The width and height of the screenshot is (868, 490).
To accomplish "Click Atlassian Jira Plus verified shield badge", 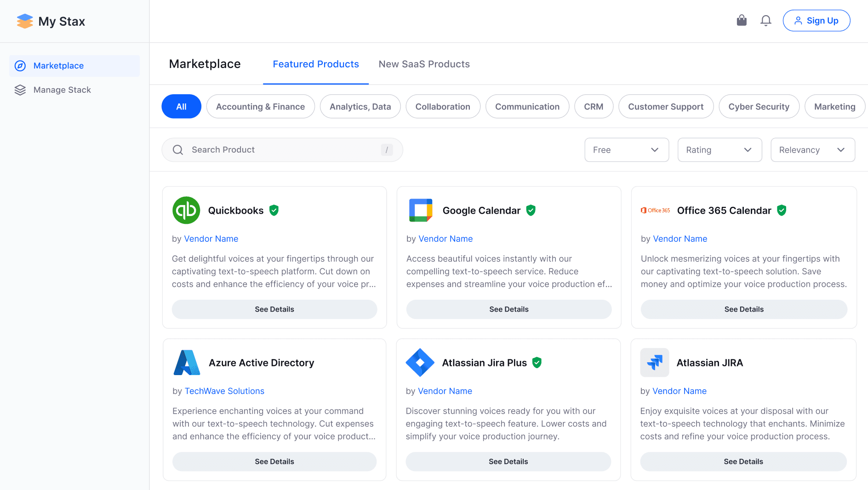I will click(x=537, y=363).
